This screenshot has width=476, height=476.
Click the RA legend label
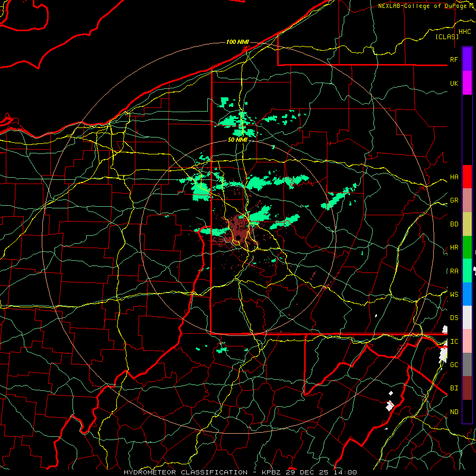tap(454, 271)
